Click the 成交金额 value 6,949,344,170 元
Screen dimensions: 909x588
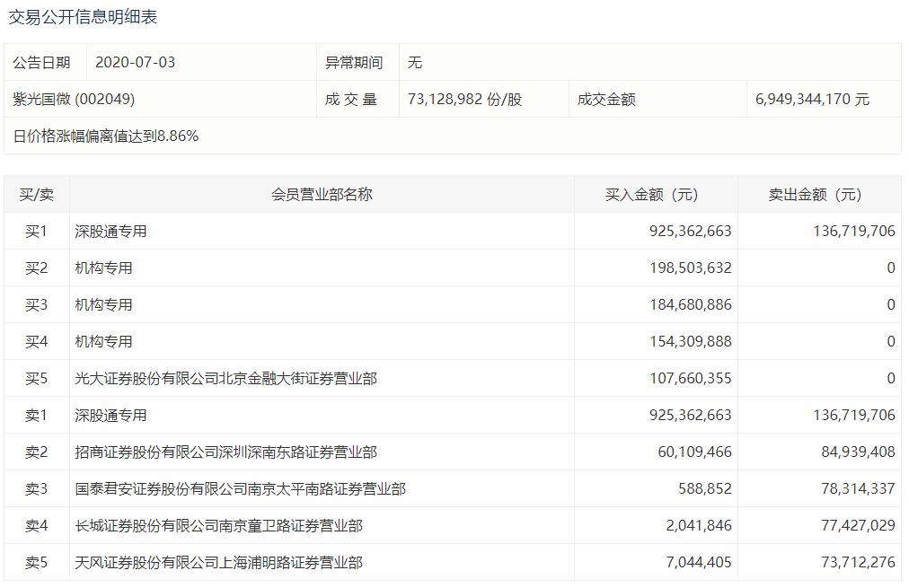coord(812,100)
